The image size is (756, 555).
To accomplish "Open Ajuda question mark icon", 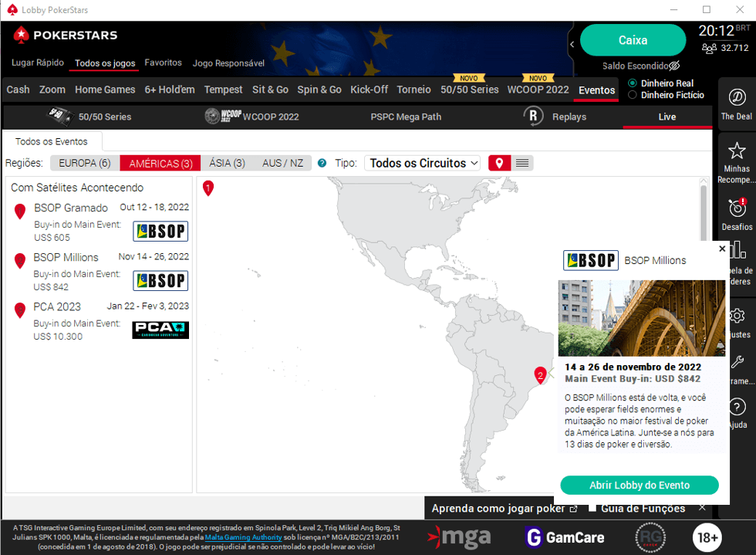I will (737, 407).
